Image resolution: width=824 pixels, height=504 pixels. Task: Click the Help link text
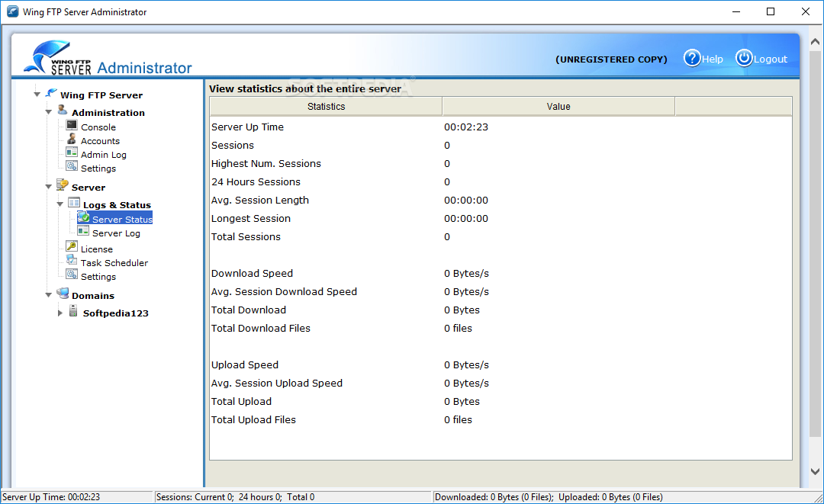[713, 59]
